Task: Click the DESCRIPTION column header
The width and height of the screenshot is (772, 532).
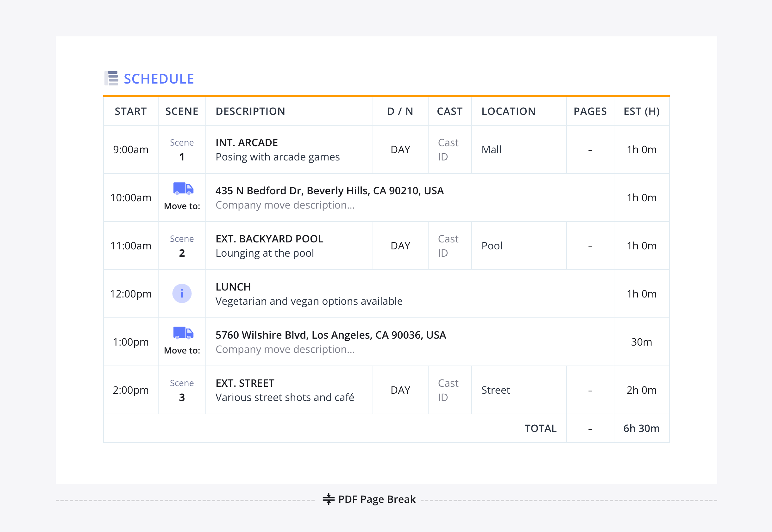Action: (250, 111)
